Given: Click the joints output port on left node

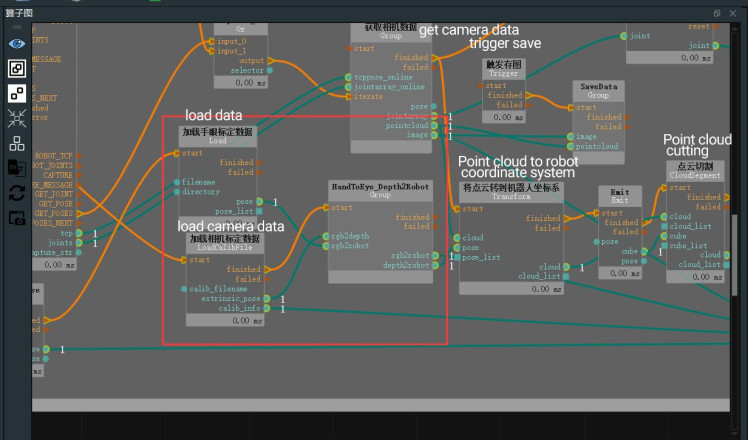Looking at the screenshot, I should [x=79, y=243].
